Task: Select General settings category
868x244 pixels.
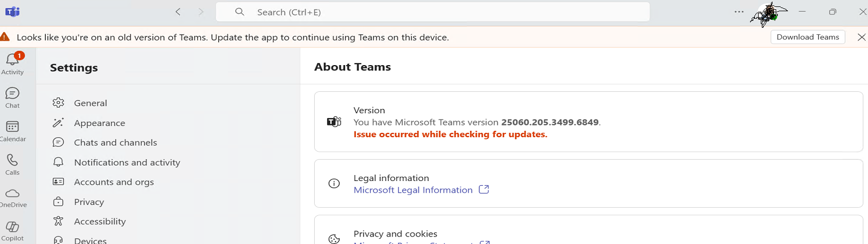Action: pyautogui.click(x=90, y=103)
